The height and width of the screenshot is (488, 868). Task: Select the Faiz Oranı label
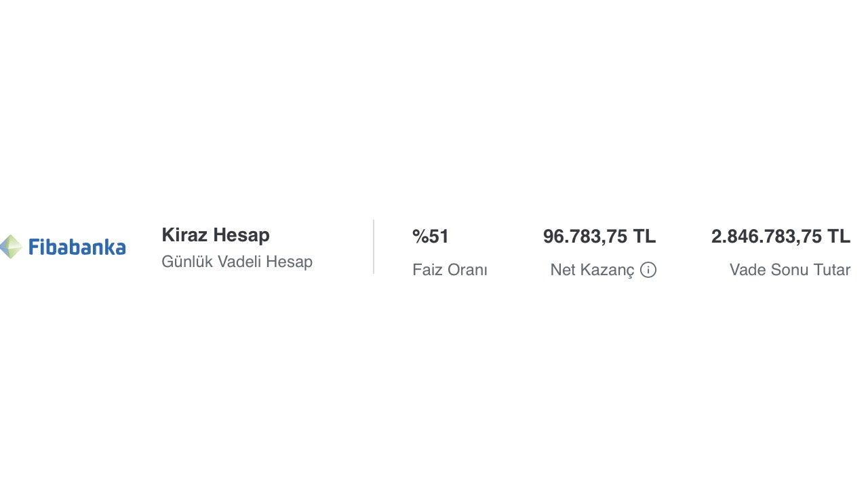(x=450, y=270)
